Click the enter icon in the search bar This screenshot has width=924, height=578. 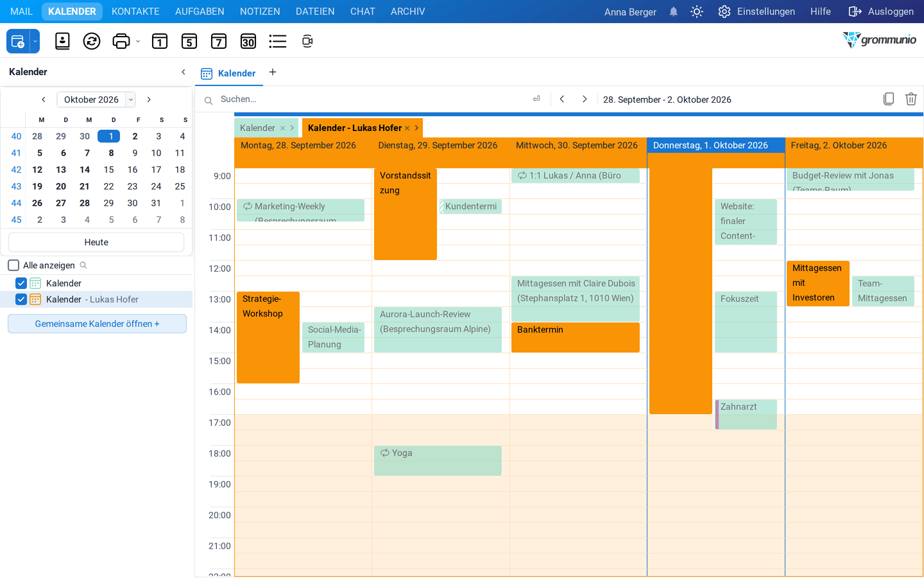pyautogui.click(x=536, y=99)
